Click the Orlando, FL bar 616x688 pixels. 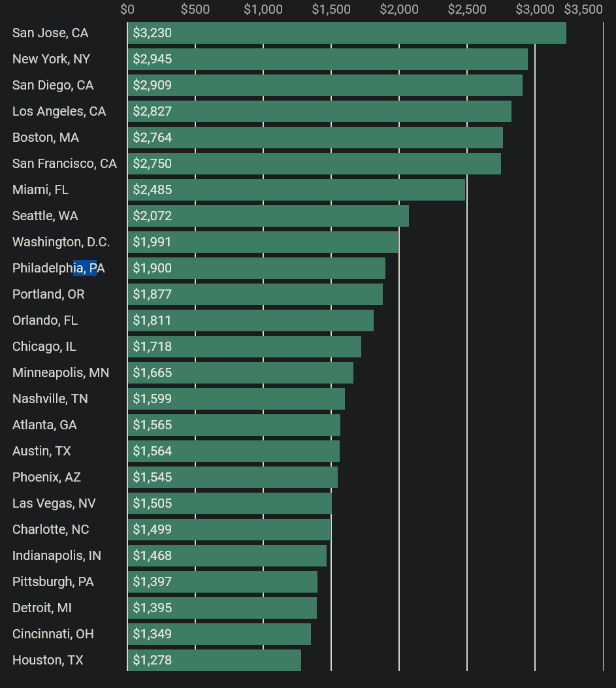[250, 320]
